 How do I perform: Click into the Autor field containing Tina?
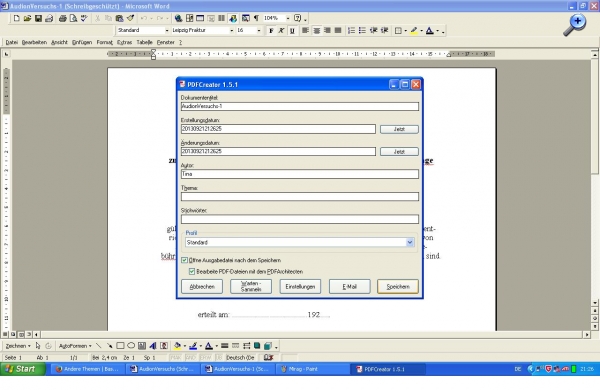300,174
